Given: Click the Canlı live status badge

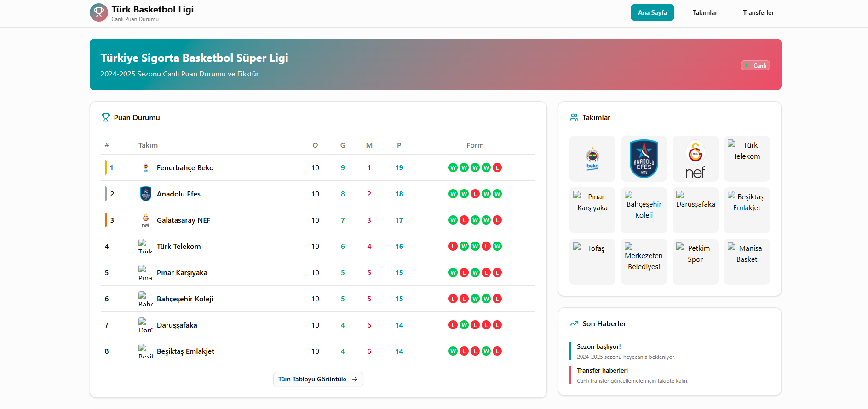Looking at the screenshot, I should 755,65.
